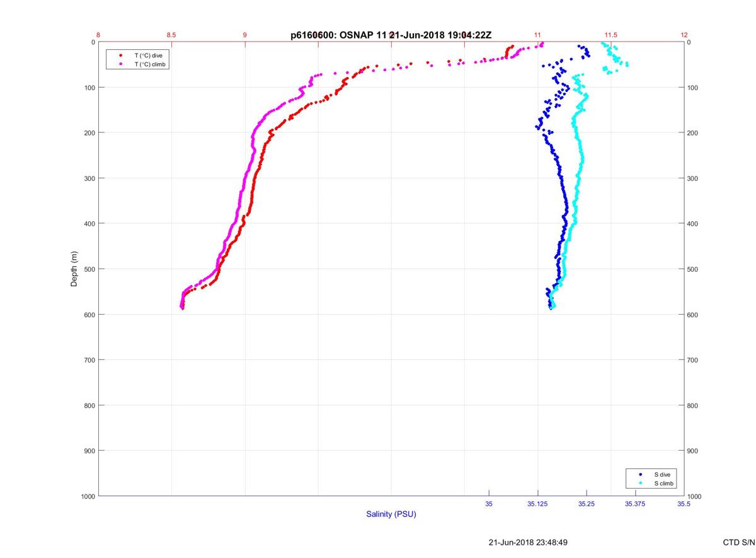Click temperature tick label '8' on top axis
Viewport: 756px width, 558px height.
pos(99,35)
